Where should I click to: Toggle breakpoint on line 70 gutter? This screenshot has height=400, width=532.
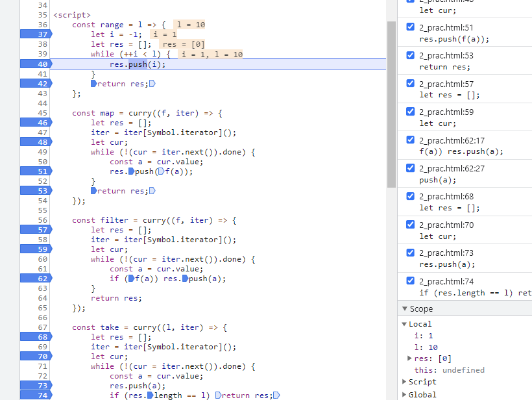pyautogui.click(x=36, y=356)
